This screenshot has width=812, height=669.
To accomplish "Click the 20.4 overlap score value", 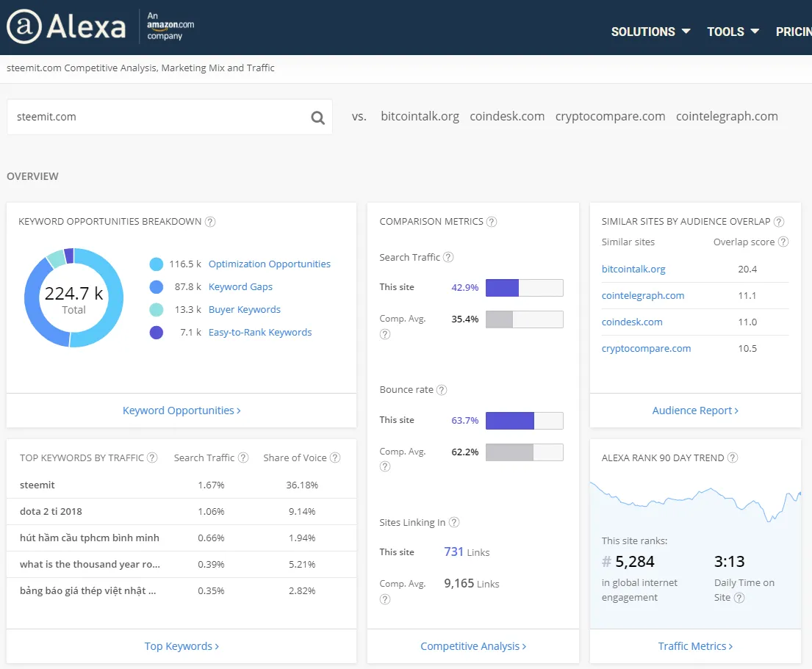I will tap(747, 269).
